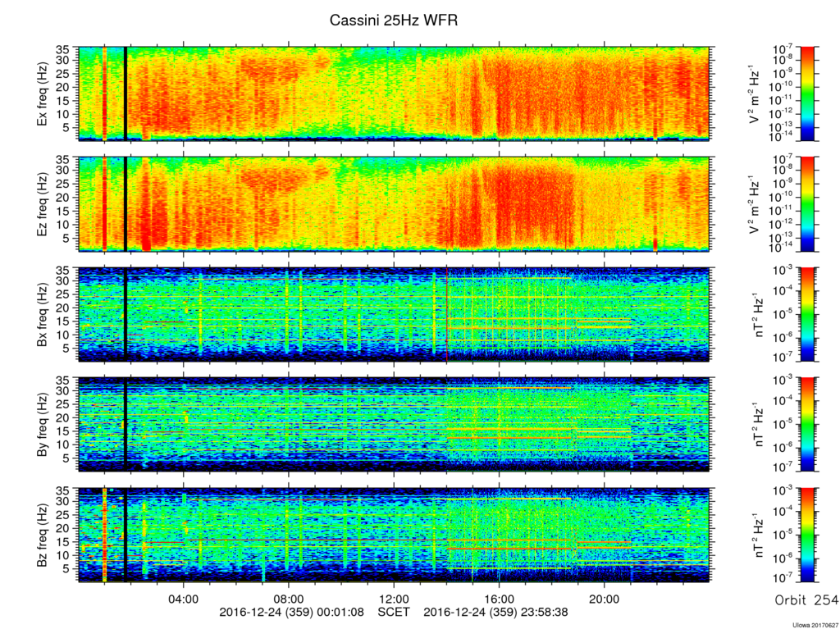Click the Bz spectrogram panel
840x629 pixels.
coord(394,535)
